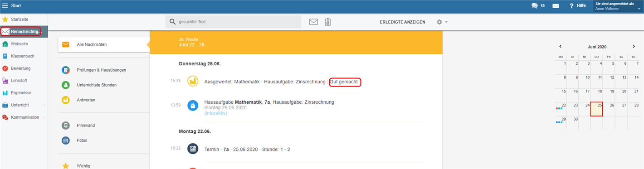
Task: Expand the Unterricht sidebar submenu arrow
Action: [44, 105]
